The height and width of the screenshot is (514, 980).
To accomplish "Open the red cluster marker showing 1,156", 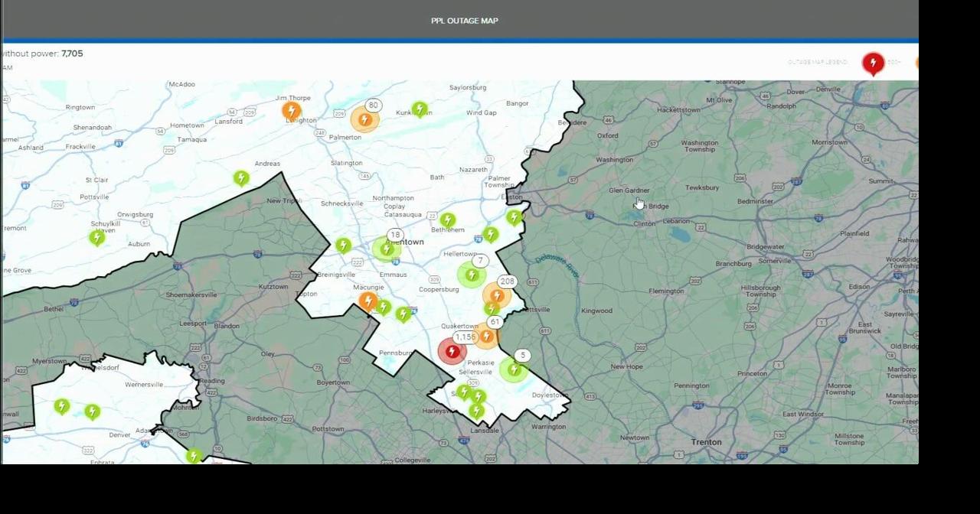I will 452,351.
